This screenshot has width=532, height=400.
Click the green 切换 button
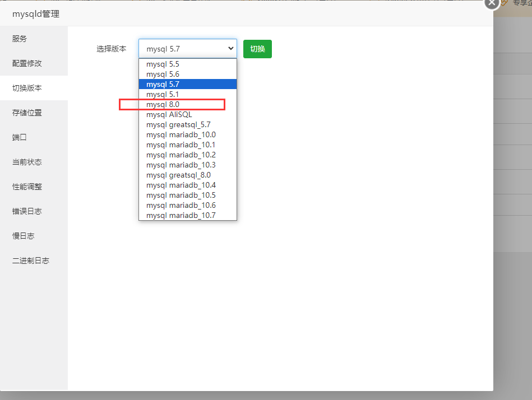tap(257, 49)
